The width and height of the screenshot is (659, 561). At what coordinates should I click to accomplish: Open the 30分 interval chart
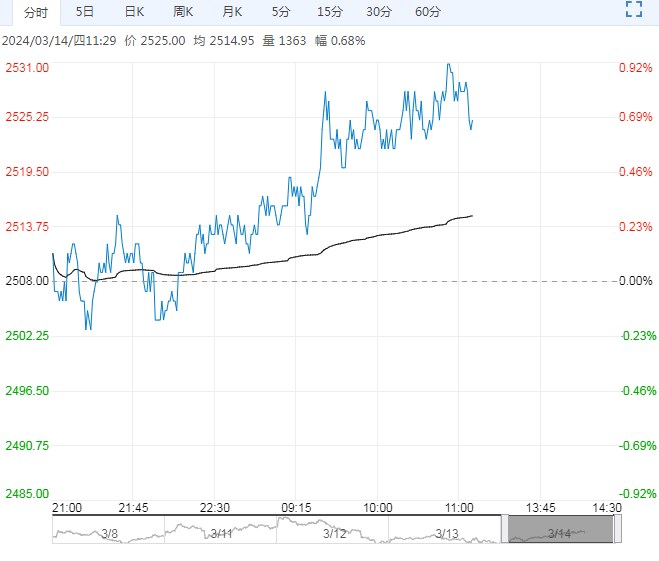(379, 12)
